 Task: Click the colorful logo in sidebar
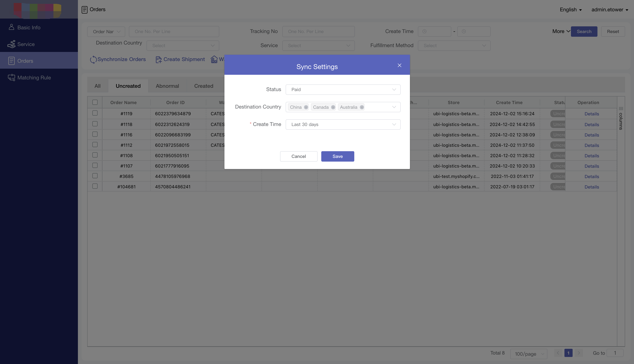37,11
